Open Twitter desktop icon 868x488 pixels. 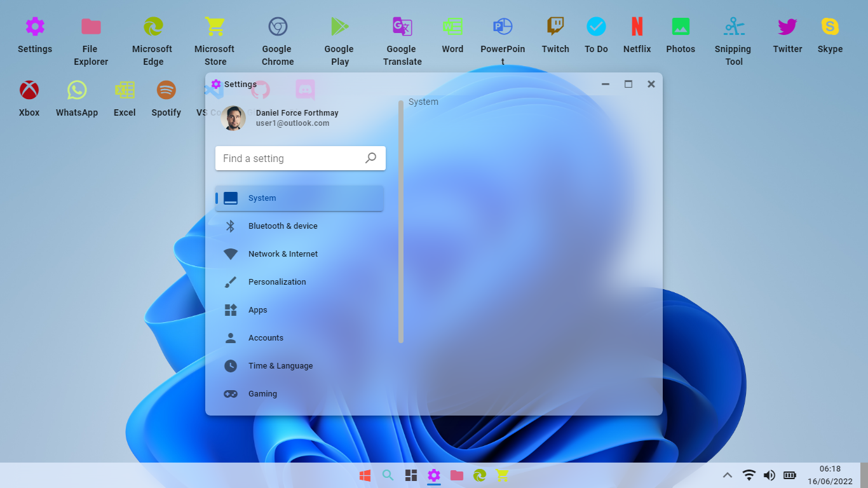click(787, 36)
